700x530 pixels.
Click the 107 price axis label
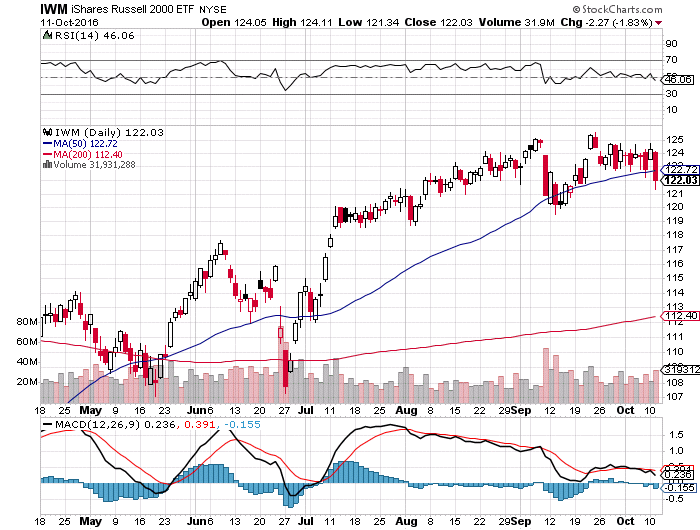click(x=675, y=396)
